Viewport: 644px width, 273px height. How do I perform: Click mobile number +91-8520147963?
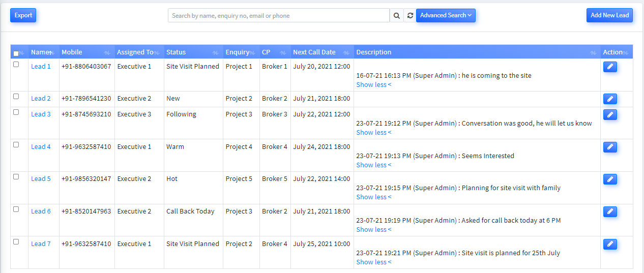point(86,211)
